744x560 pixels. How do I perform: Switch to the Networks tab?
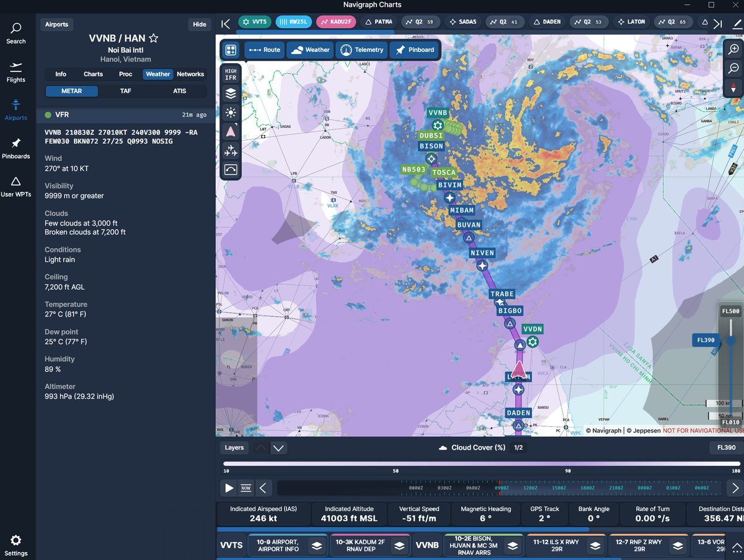click(190, 74)
